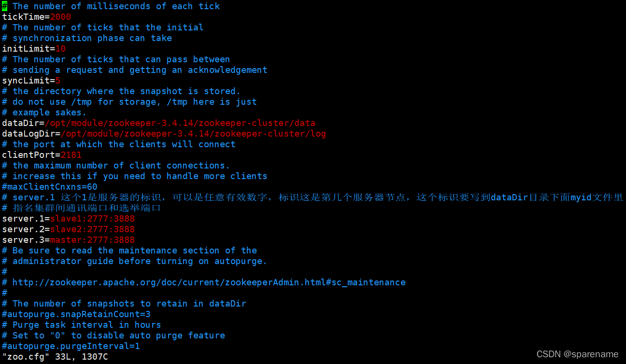This screenshot has width=626, height=364.
Task: Click the tickTime value 2000
Action: (x=60, y=17)
